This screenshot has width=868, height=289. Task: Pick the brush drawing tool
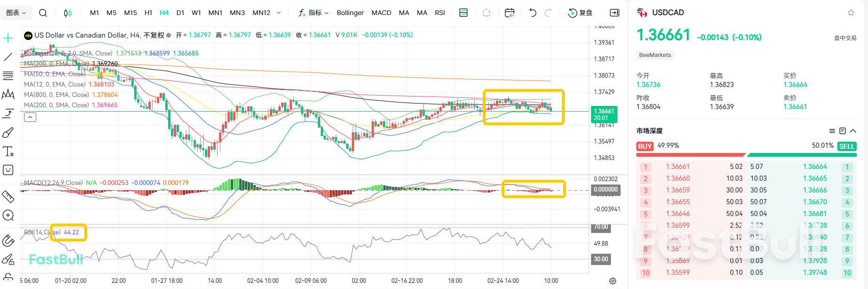[x=8, y=133]
